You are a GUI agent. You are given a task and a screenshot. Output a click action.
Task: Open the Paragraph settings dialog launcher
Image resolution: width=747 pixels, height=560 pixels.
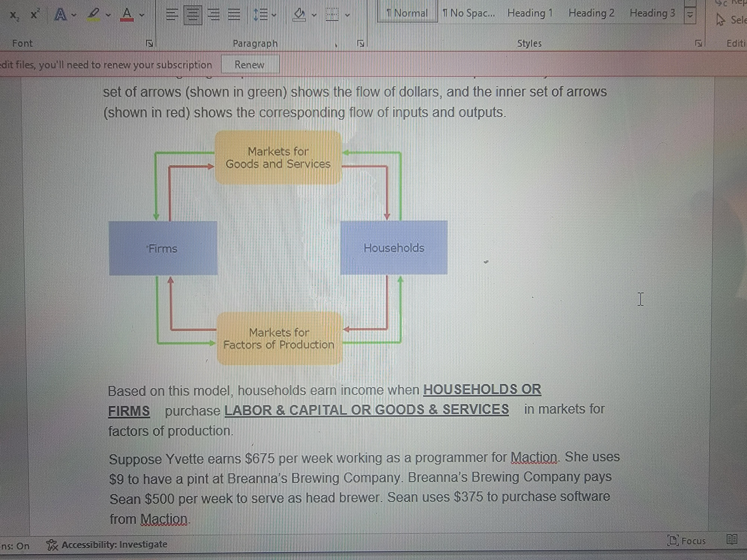coord(360,43)
